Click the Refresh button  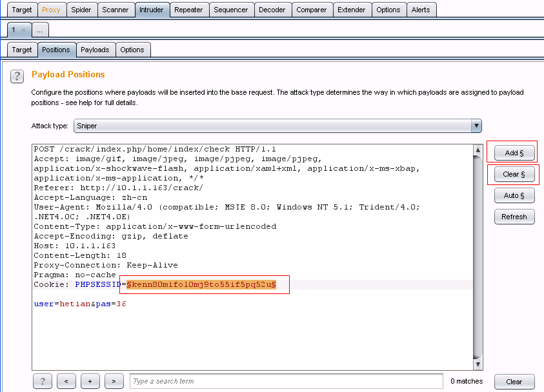pos(514,217)
